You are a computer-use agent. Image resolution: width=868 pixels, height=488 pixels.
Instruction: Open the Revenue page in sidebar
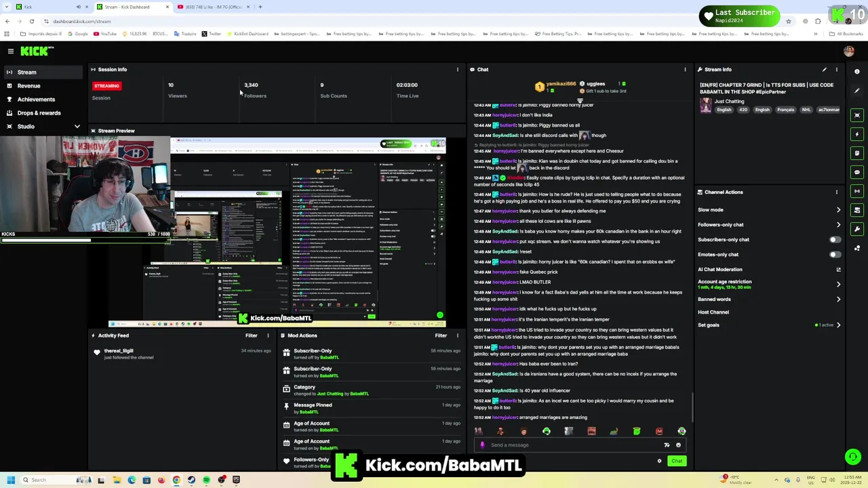pyautogui.click(x=45, y=85)
